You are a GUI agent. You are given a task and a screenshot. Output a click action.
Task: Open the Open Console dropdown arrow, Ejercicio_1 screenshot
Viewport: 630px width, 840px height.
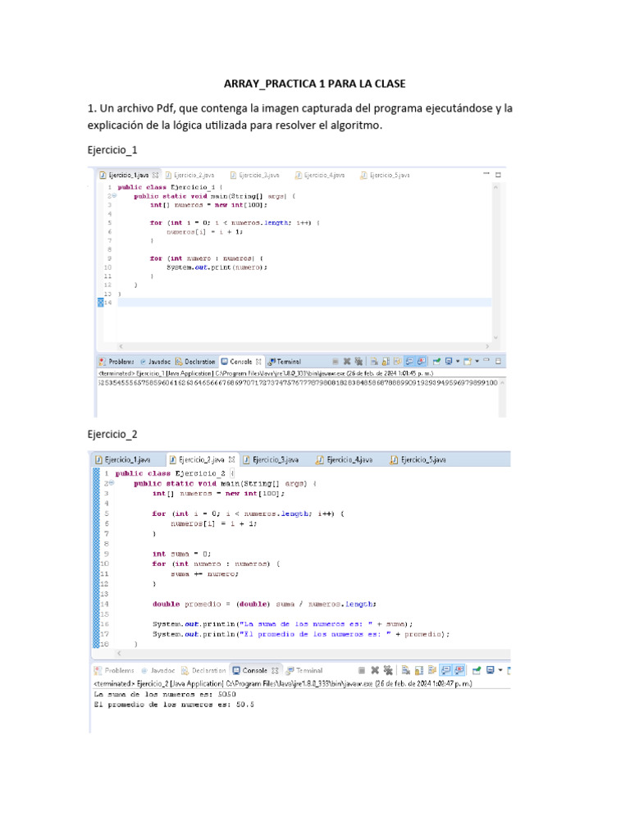pos(477,361)
